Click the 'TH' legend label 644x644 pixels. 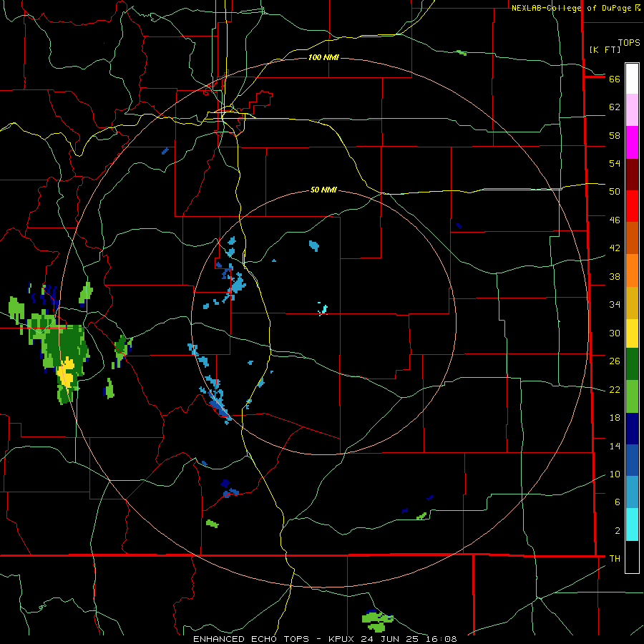coord(615,559)
